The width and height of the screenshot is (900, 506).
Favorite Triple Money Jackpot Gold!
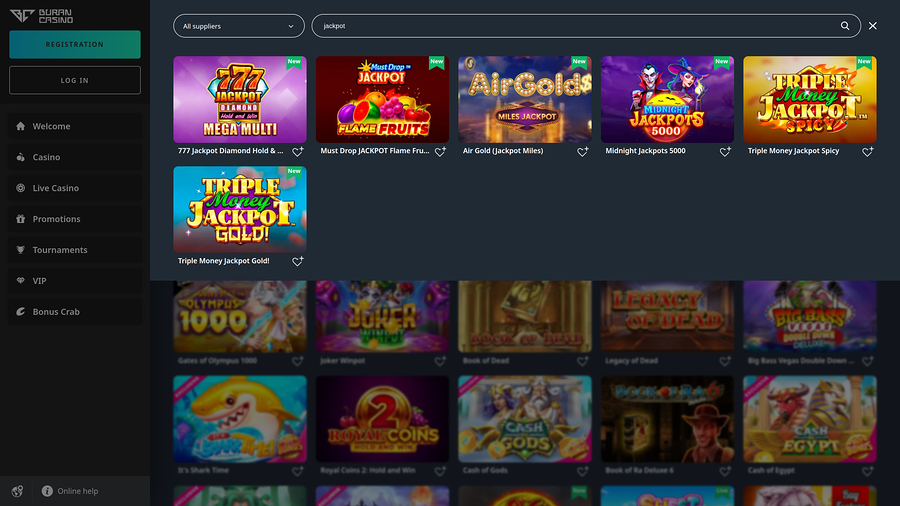click(297, 262)
